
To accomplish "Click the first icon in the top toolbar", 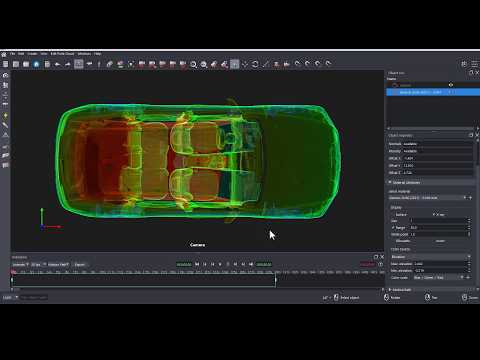I will pos(5,64).
